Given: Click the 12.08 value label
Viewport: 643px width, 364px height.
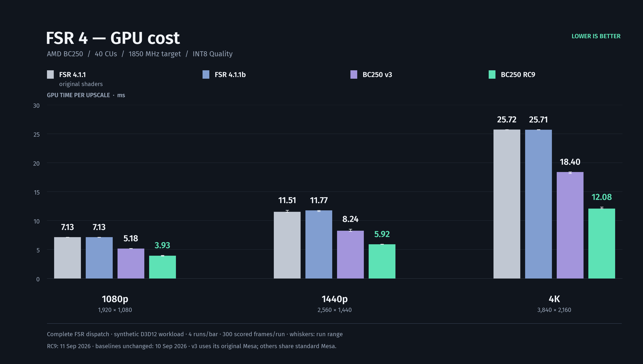Looking at the screenshot, I should pos(602,197).
